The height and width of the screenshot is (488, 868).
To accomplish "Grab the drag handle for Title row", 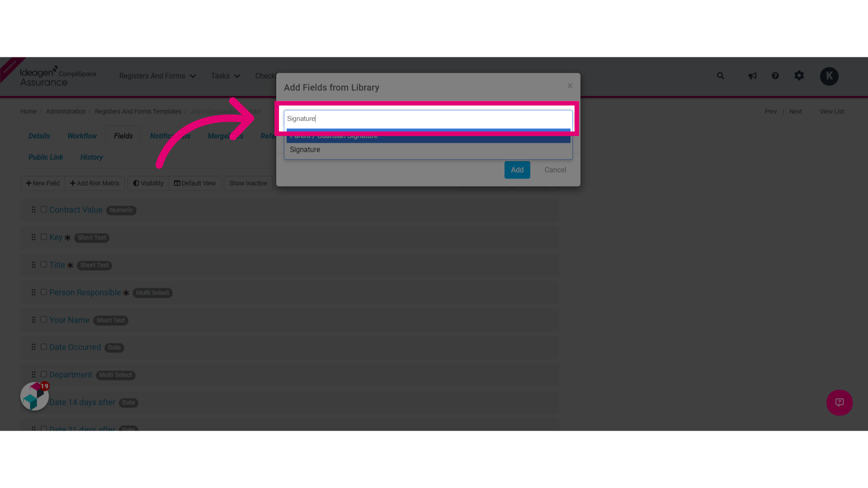I will click(x=33, y=265).
